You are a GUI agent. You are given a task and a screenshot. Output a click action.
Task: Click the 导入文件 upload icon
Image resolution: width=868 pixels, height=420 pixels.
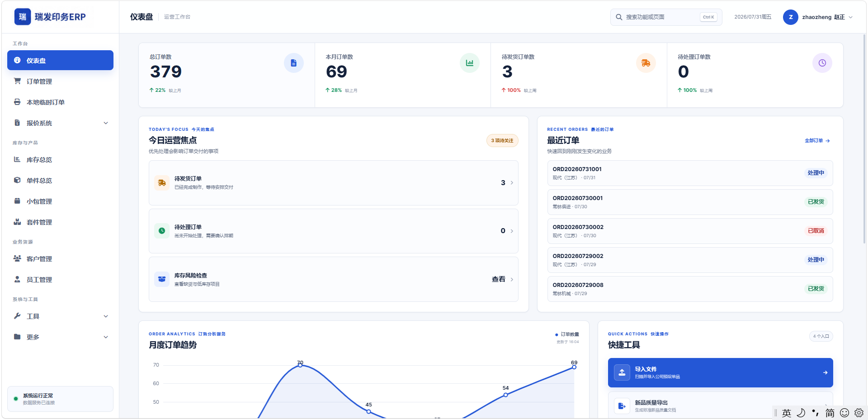(622, 372)
